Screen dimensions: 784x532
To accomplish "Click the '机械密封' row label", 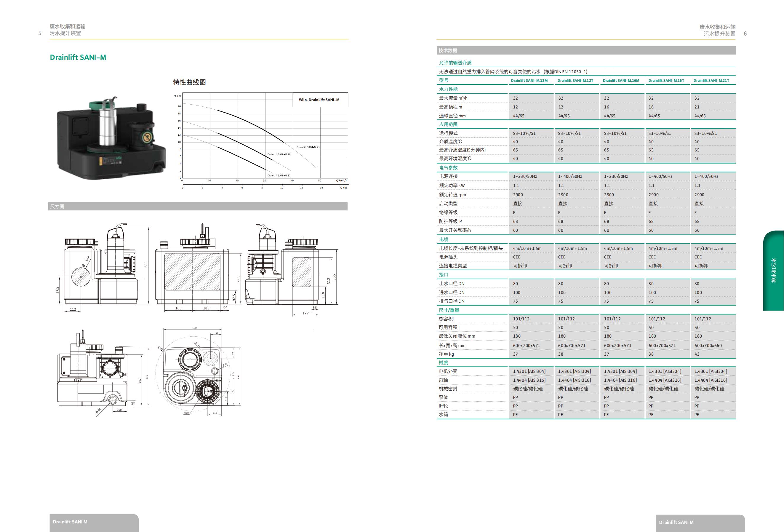I will [x=448, y=389].
